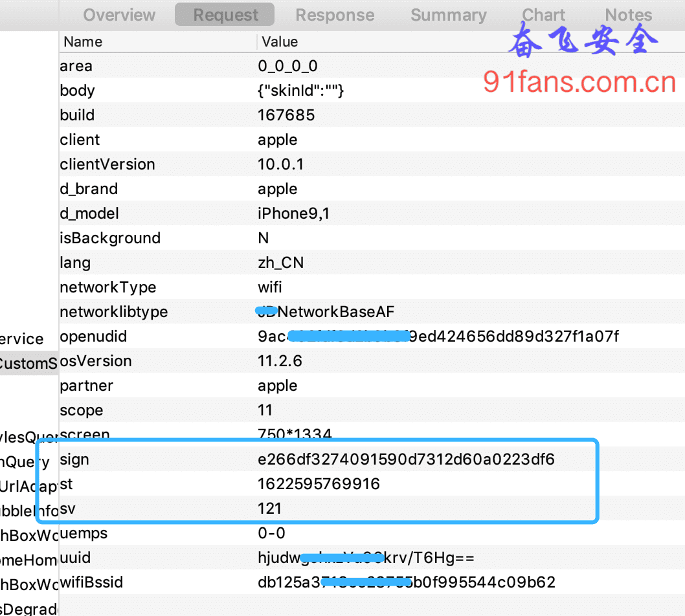Screen dimensions: 685x616
Task: Select the clientVersion parameter name
Action: (107, 164)
